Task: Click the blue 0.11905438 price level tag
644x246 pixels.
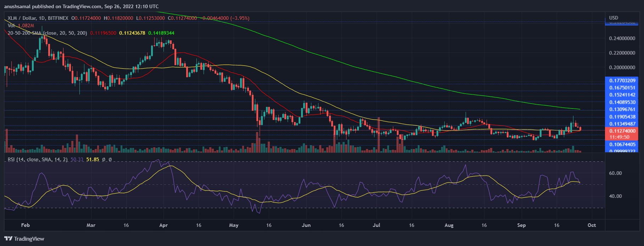Action: click(x=622, y=117)
